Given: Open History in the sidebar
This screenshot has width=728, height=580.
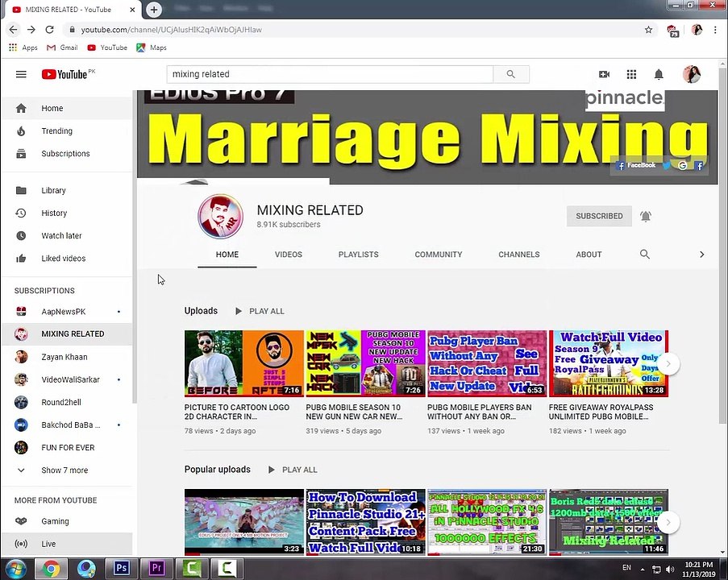Looking at the screenshot, I should (x=66, y=213).
